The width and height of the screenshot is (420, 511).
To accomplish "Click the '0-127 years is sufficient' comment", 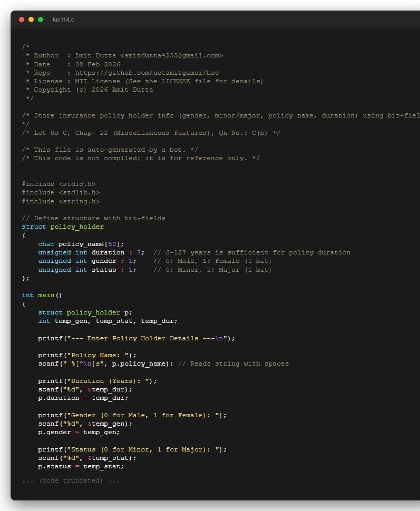I will 252,252.
